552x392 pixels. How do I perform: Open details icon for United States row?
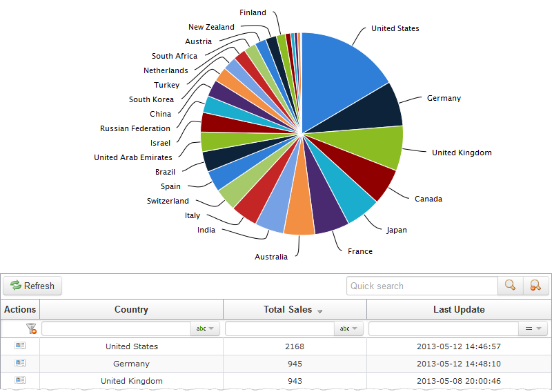20,346
